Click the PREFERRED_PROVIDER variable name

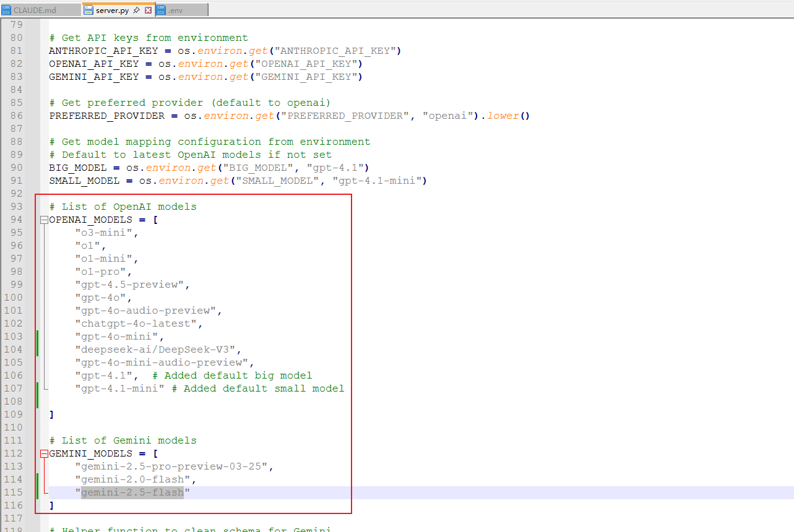(107, 116)
